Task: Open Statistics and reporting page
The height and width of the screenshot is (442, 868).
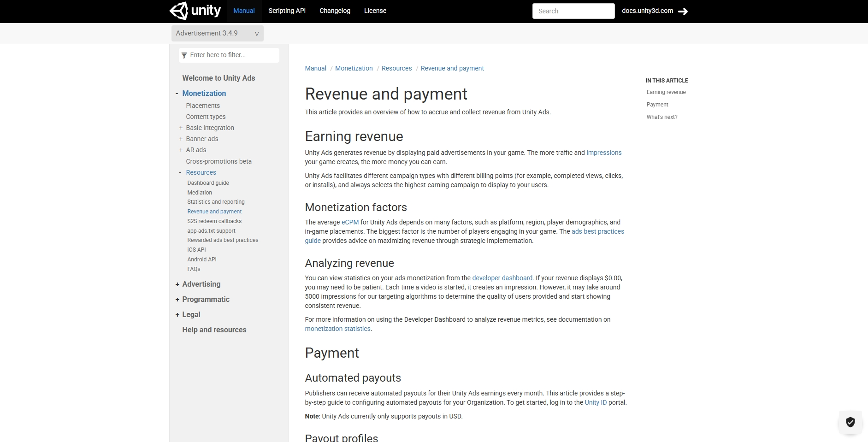Action: pos(216,202)
